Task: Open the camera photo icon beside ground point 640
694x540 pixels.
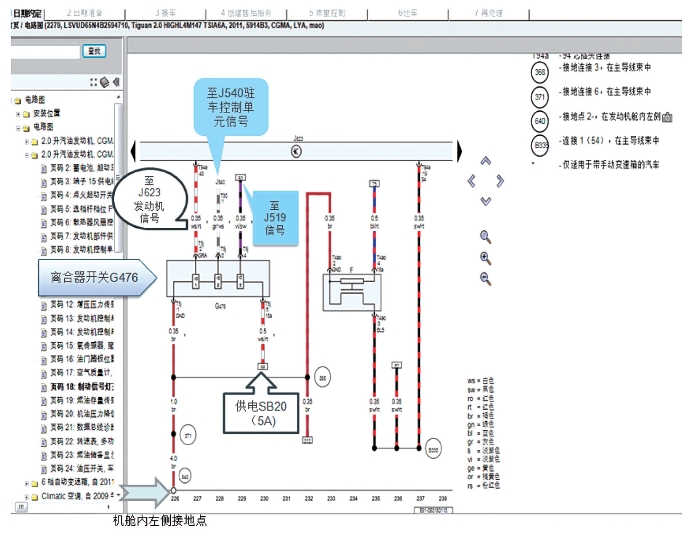Action: (x=667, y=117)
